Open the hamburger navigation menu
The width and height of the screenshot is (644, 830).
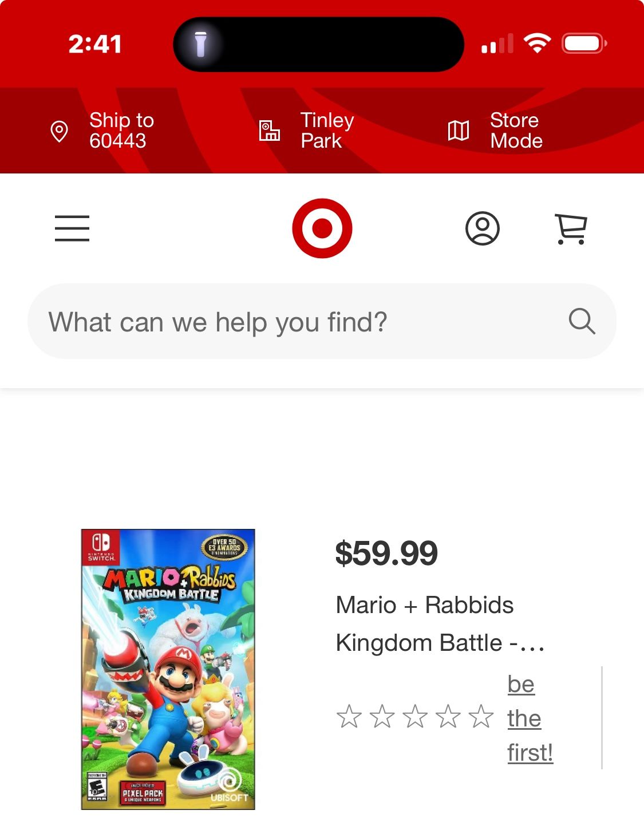pyautogui.click(x=72, y=228)
